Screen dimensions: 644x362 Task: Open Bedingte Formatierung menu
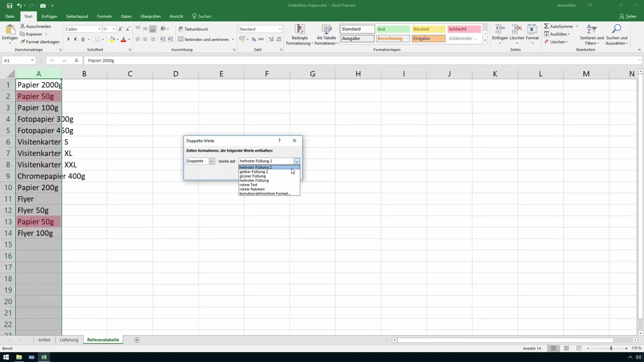[300, 35]
